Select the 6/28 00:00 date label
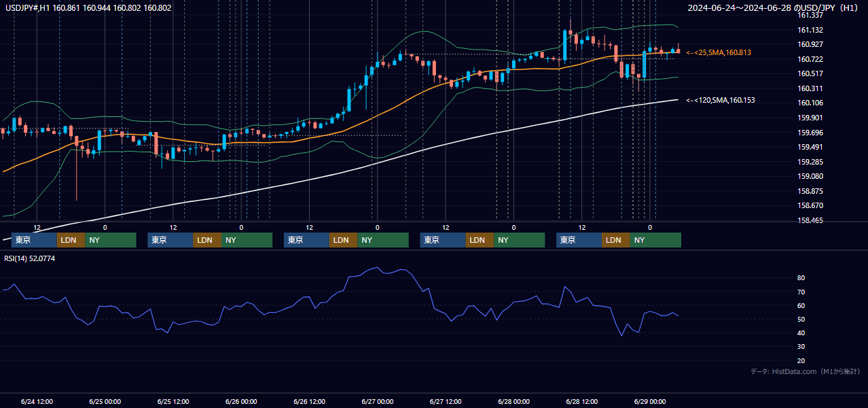This screenshot has height=408, width=868. (514, 401)
